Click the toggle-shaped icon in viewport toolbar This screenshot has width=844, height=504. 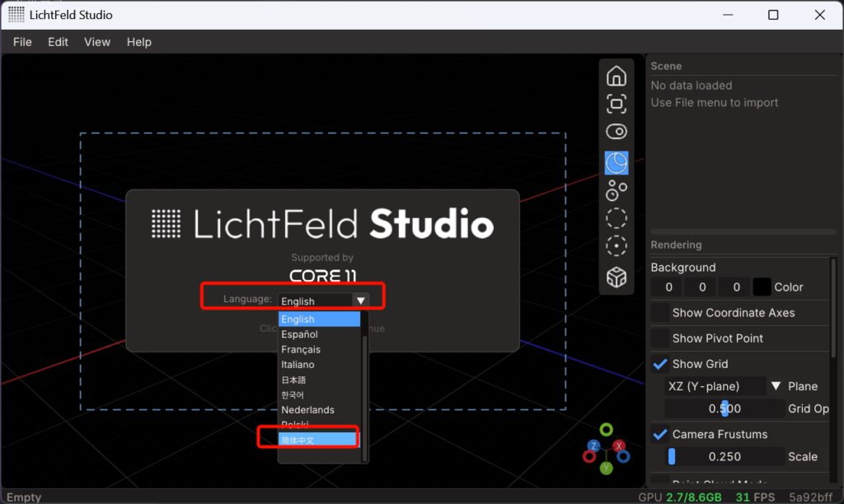click(x=616, y=132)
